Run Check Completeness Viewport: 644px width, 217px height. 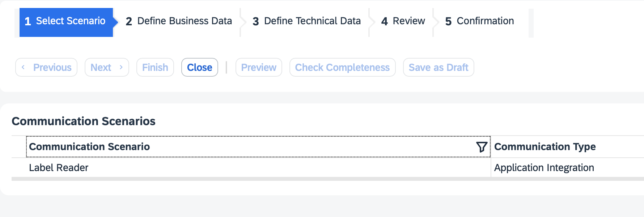pos(342,68)
